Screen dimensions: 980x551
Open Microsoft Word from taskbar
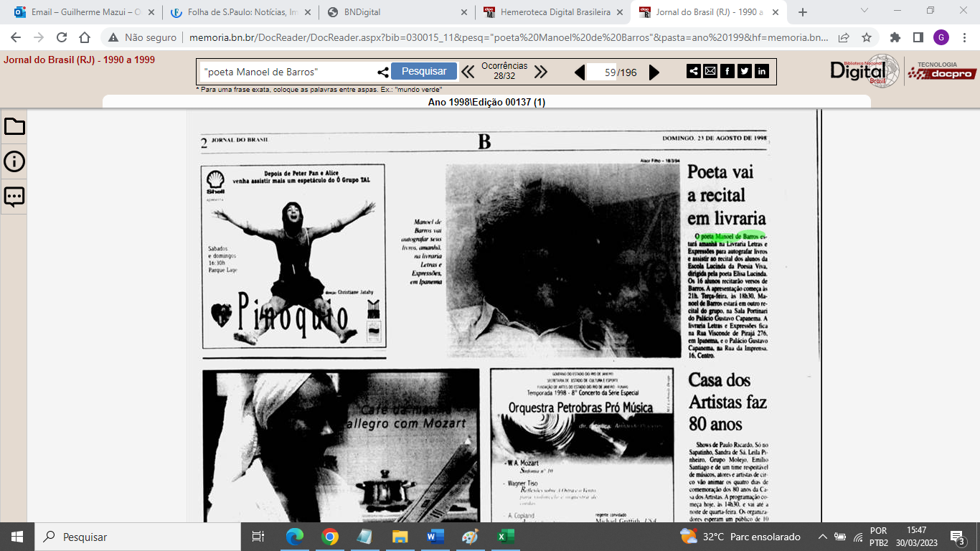pyautogui.click(x=435, y=537)
